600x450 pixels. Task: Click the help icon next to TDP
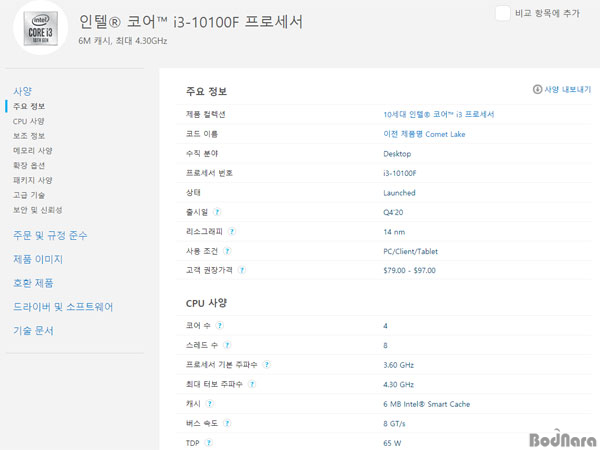pos(209,443)
